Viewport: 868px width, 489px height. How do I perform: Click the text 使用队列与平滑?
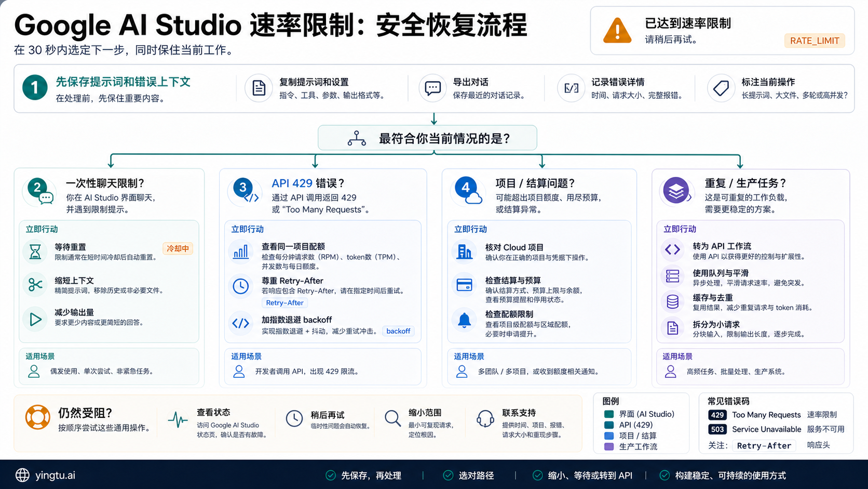(x=721, y=273)
